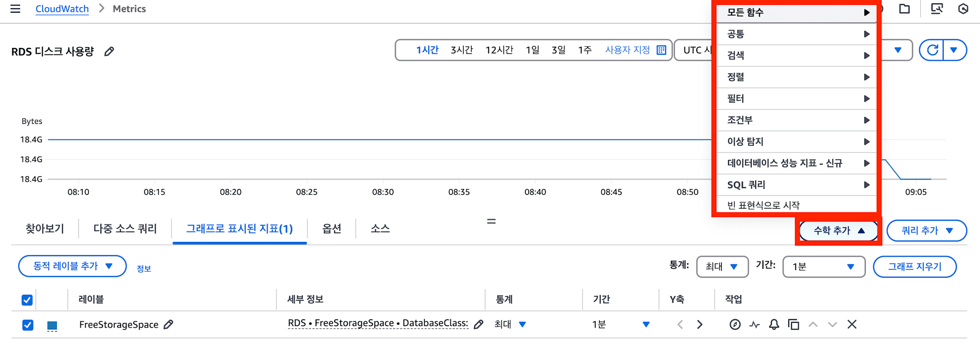Open the CloudWatch breadcrumb link

pos(62,9)
